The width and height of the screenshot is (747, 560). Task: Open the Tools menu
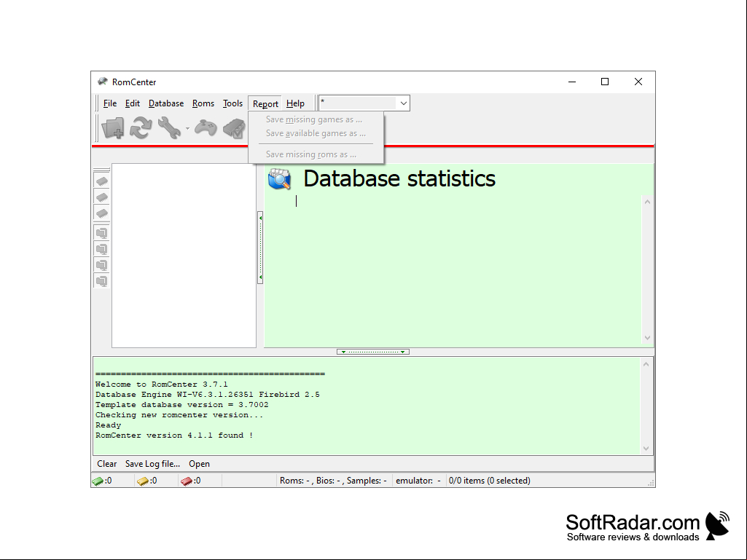tap(233, 103)
